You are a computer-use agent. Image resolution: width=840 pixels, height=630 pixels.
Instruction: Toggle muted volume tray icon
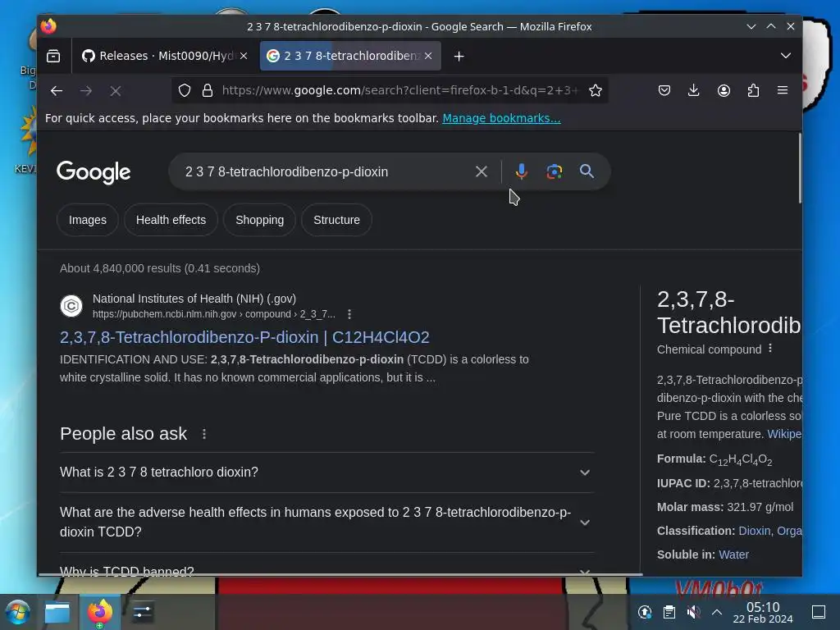(x=693, y=612)
